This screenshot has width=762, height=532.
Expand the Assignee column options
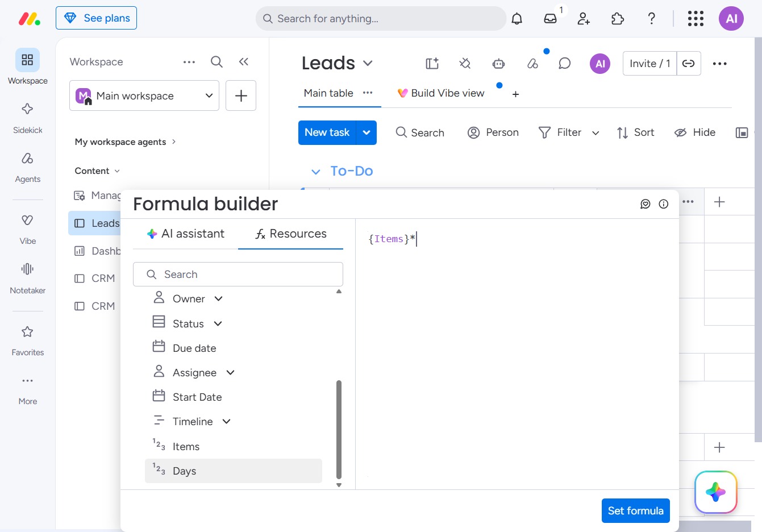230,372
